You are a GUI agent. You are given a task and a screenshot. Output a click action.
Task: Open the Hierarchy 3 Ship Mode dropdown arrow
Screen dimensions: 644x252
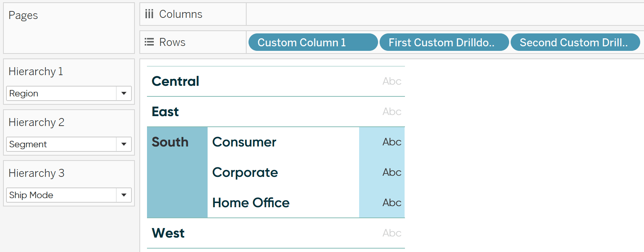click(x=124, y=195)
